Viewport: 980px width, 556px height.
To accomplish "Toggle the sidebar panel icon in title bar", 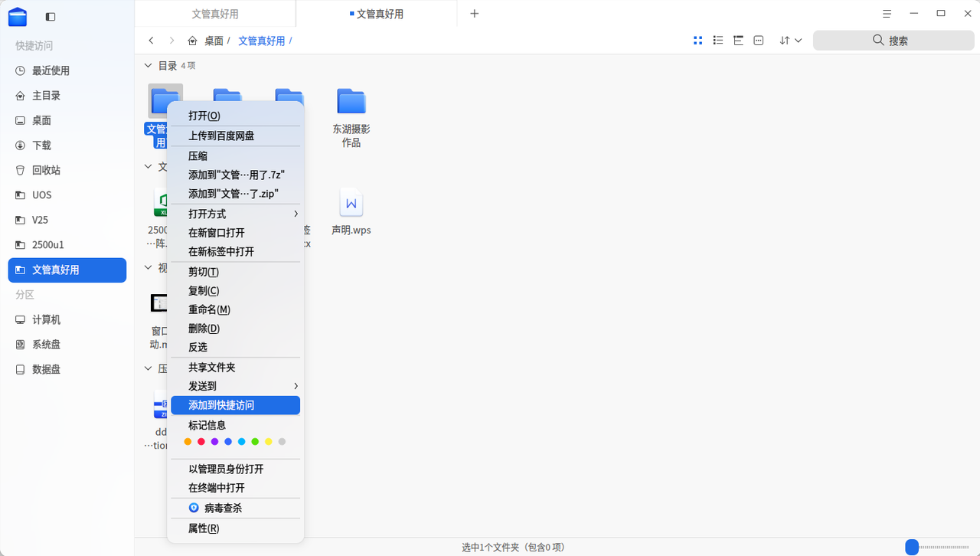I will (x=51, y=16).
